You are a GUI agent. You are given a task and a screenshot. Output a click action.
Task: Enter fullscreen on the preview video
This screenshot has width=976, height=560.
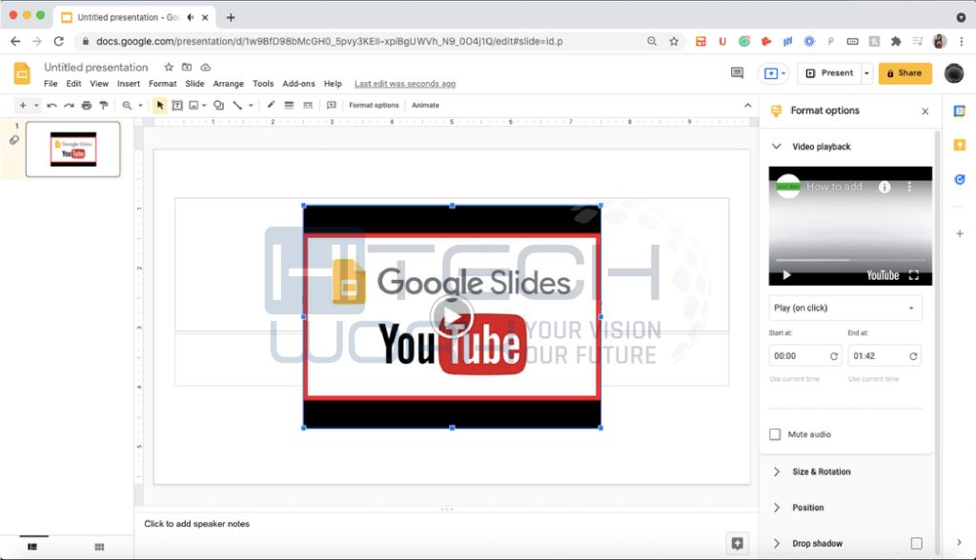tap(914, 275)
